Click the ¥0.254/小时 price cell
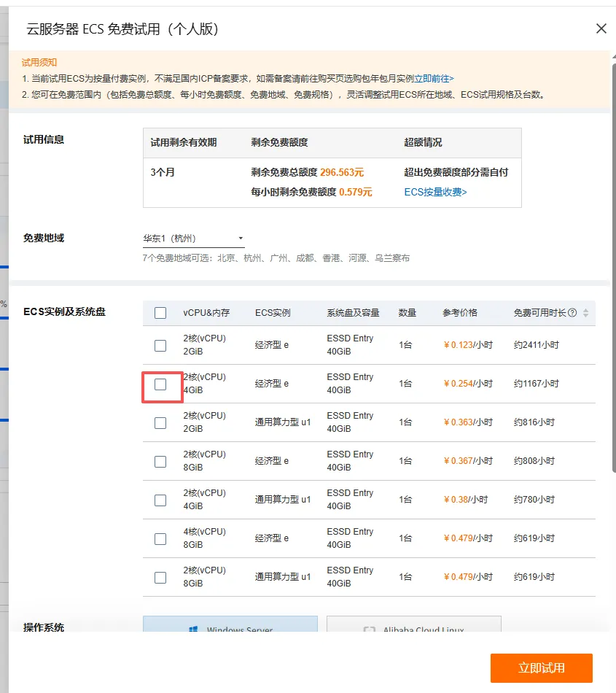Image resolution: width=616 pixels, height=693 pixels. 468,384
